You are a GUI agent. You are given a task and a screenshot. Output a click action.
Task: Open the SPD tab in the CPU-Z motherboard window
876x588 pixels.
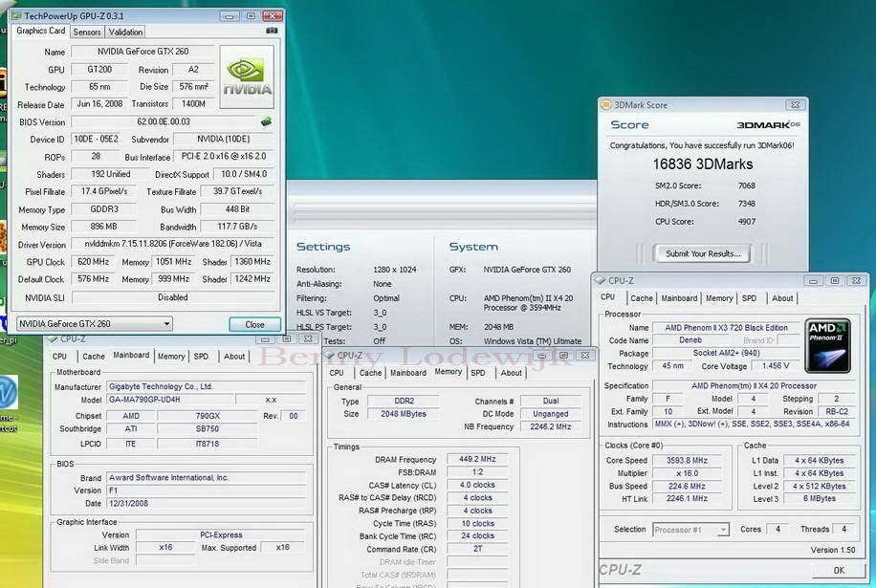[x=201, y=357]
